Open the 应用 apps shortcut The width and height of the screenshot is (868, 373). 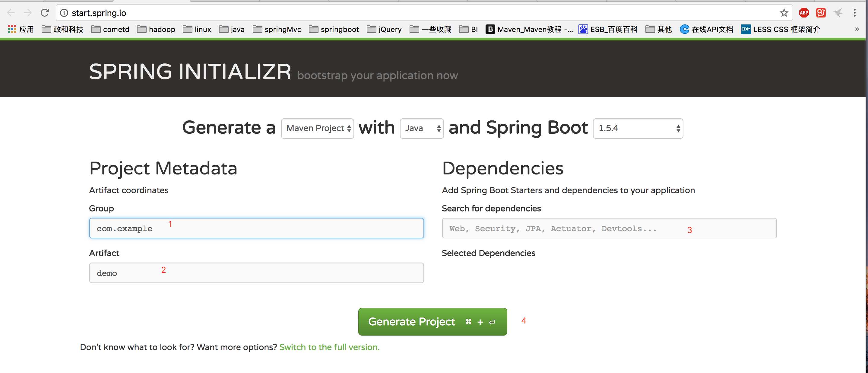point(21,29)
